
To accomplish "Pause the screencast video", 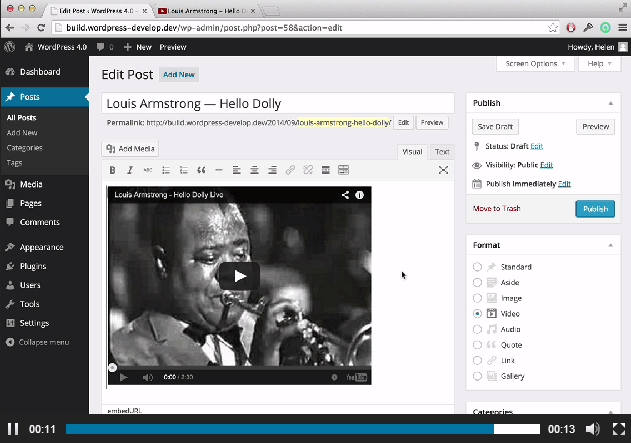I will [x=13, y=429].
